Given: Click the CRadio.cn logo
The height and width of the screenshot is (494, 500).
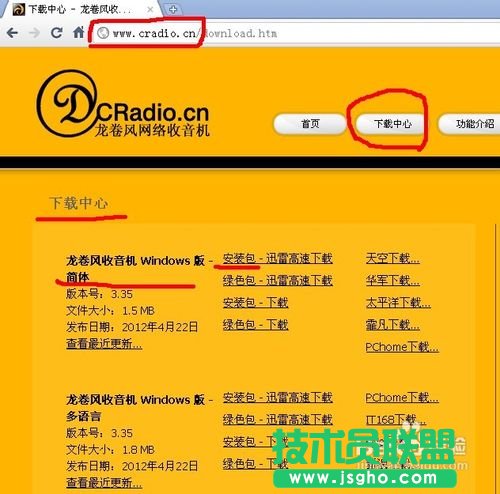Looking at the screenshot, I should coord(123,104).
